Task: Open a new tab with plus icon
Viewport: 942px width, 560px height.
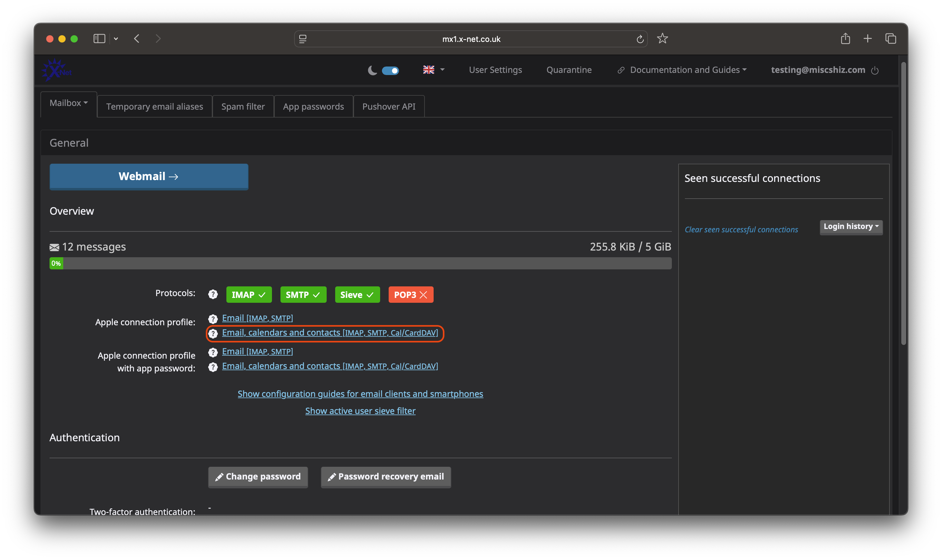Action: (x=867, y=39)
